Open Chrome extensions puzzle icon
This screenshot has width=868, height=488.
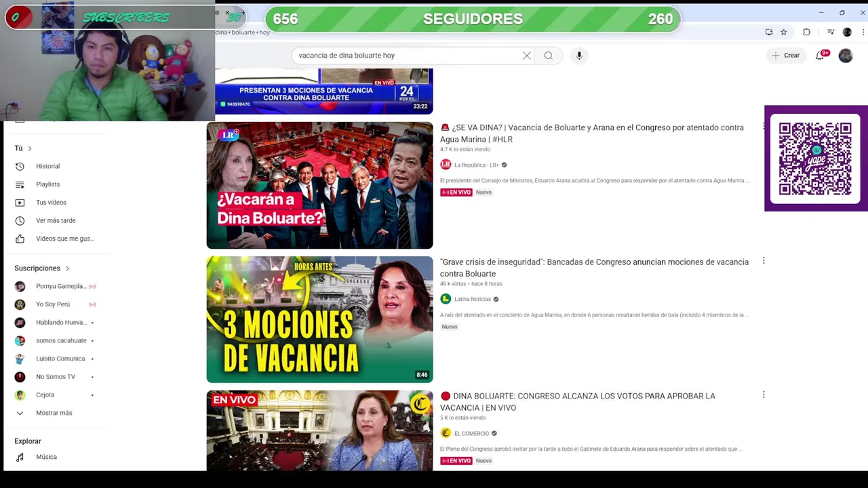click(x=806, y=32)
